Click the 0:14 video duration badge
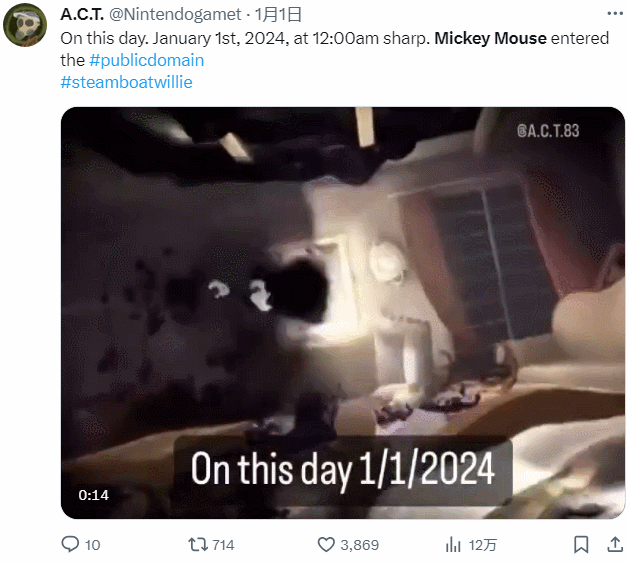Viewport: 629px width, 564px height. click(x=93, y=495)
